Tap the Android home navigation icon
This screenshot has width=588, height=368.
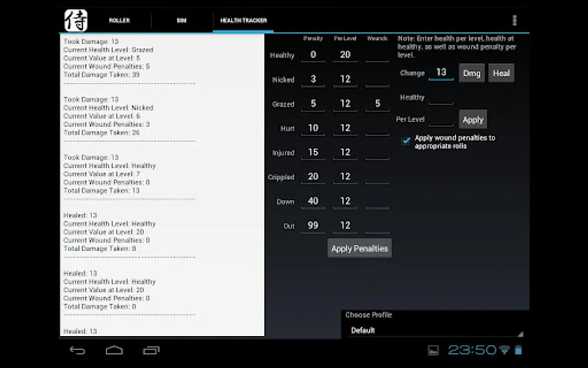point(114,350)
